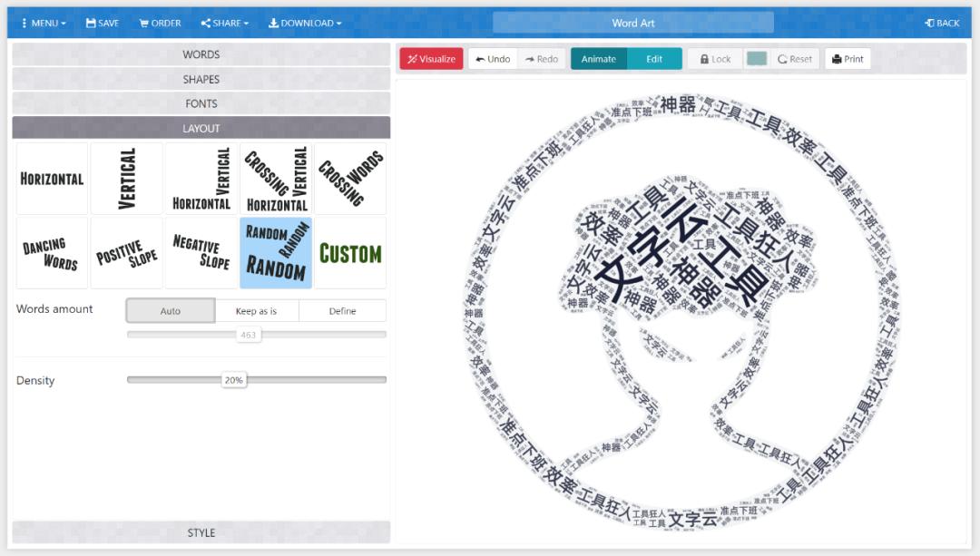
Task: Select the Horizontal layout thumbnail
Action: click(x=52, y=179)
